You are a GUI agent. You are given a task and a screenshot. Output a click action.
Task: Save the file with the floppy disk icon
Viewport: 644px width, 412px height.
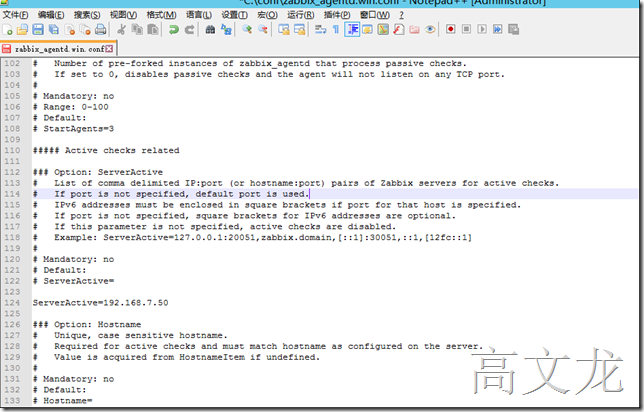click(x=38, y=30)
